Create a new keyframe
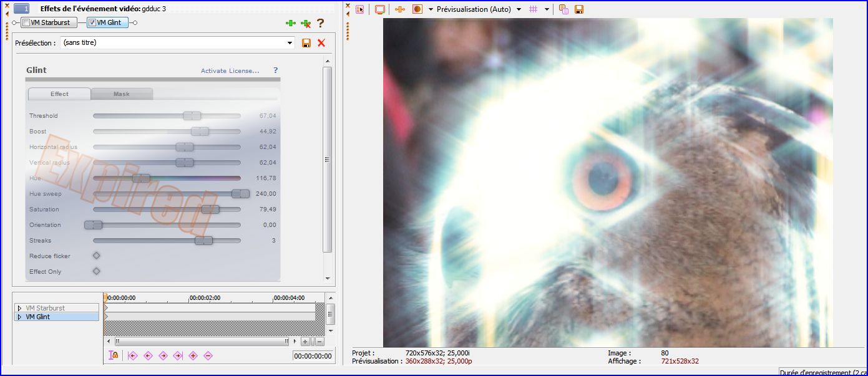 point(193,355)
